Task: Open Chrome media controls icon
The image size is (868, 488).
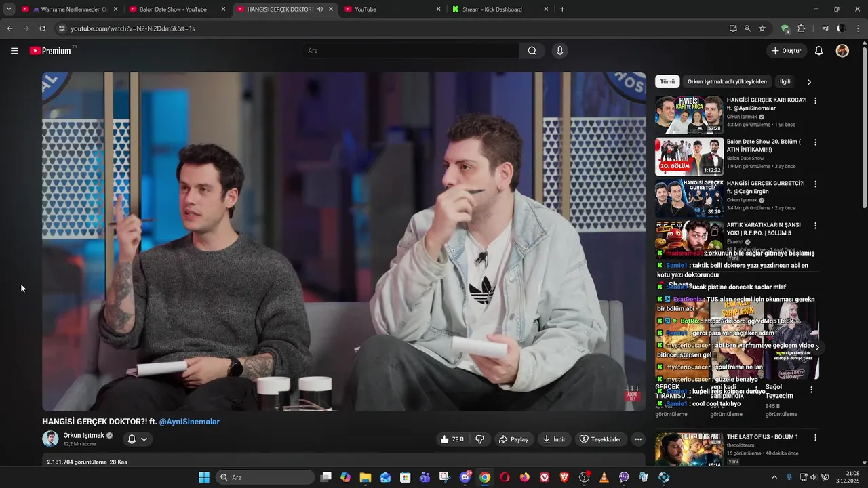Action: pyautogui.click(x=825, y=28)
